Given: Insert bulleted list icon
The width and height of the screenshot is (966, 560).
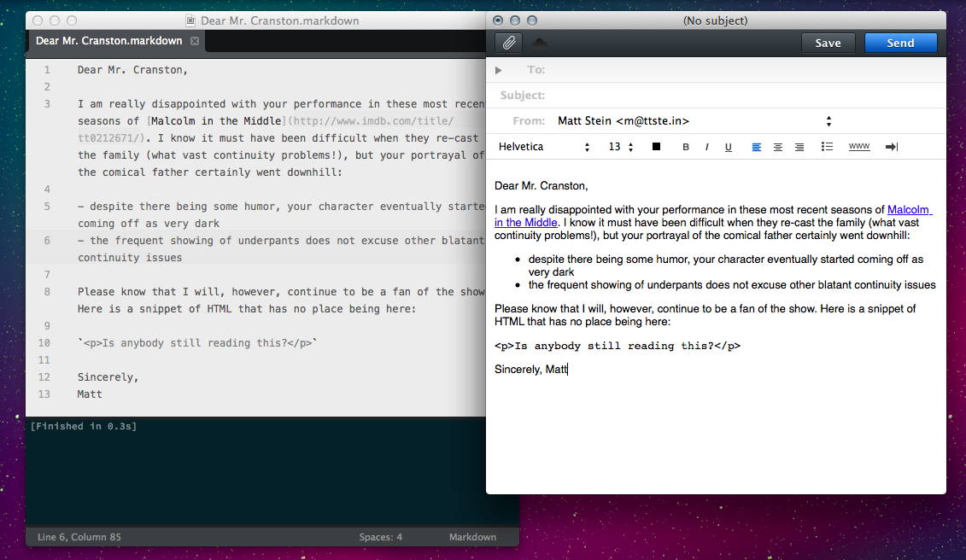Looking at the screenshot, I should pyautogui.click(x=827, y=147).
